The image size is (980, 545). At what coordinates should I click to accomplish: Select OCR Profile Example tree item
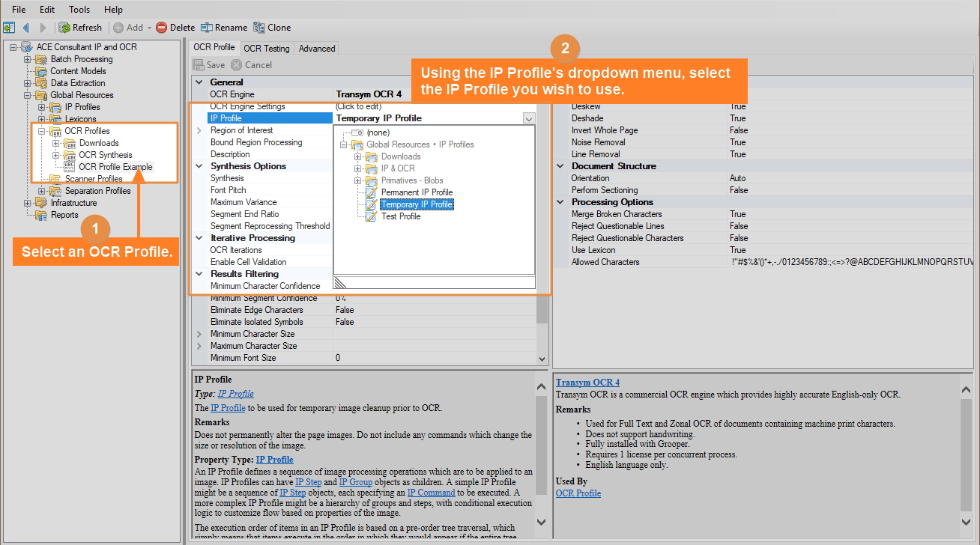(x=115, y=167)
